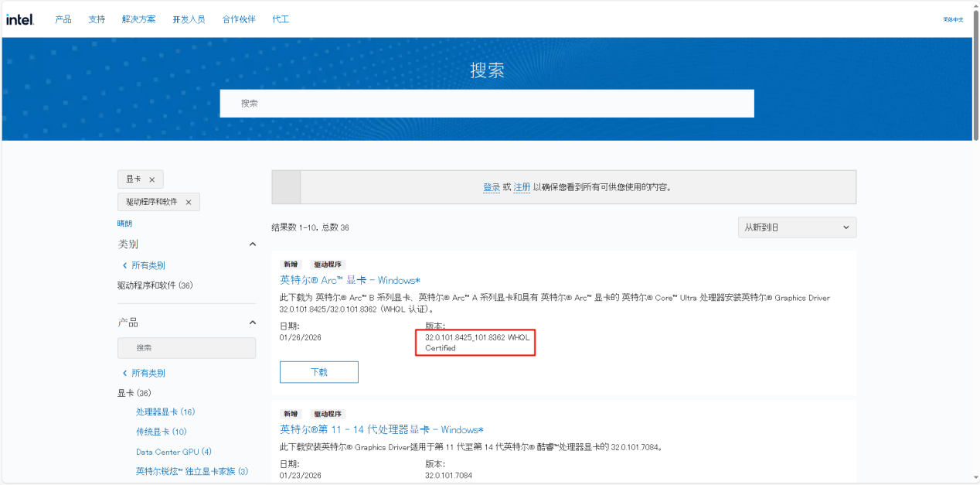Screen dimensions: 980x485
Task: Go back via 所有类别 arrow under 类别
Action: coord(125,265)
